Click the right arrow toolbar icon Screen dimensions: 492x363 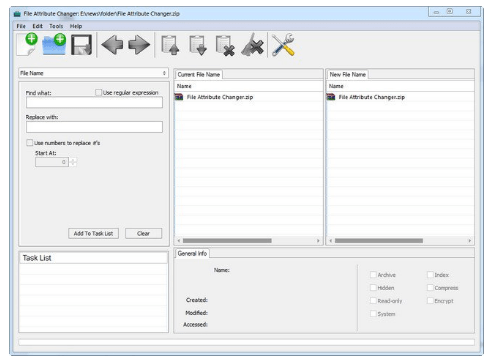(x=139, y=45)
